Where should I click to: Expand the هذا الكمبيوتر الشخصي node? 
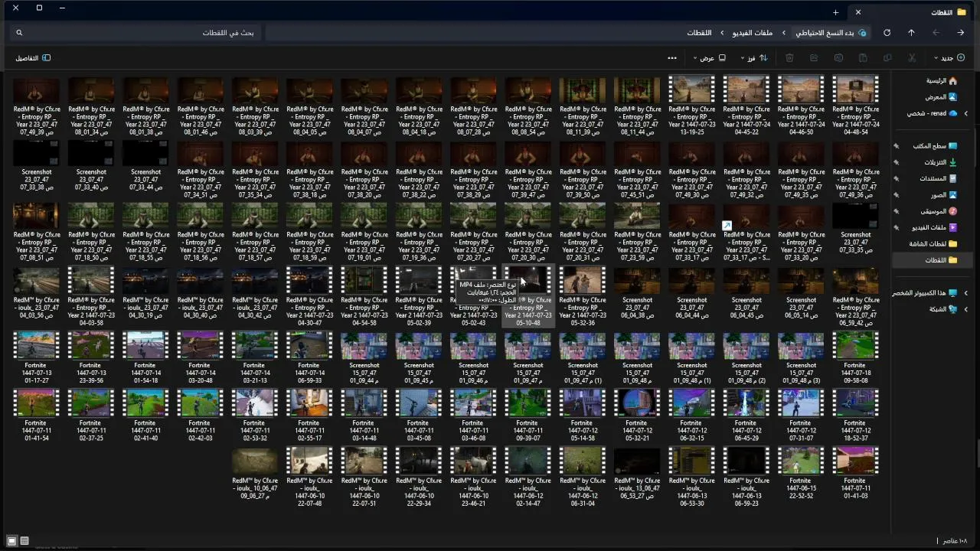pos(965,293)
